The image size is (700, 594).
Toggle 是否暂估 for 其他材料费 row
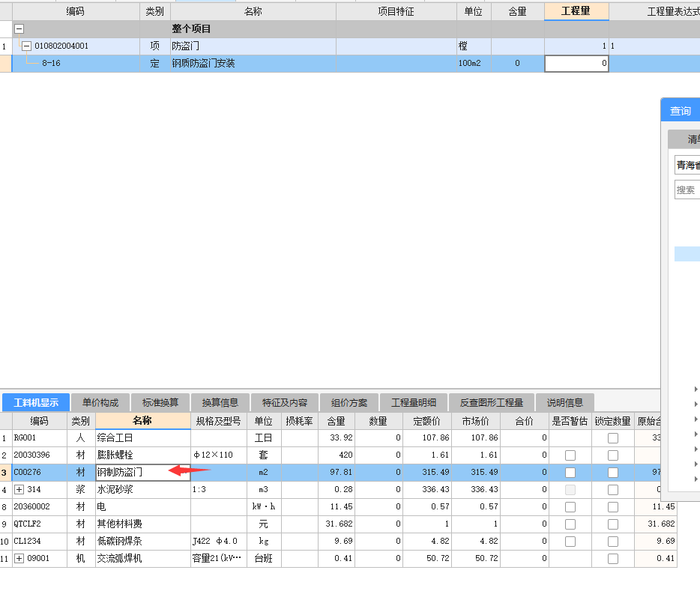(570, 524)
